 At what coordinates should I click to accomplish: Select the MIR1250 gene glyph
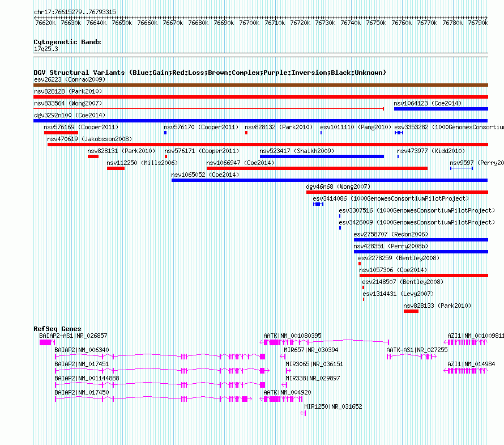pos(303,413)
